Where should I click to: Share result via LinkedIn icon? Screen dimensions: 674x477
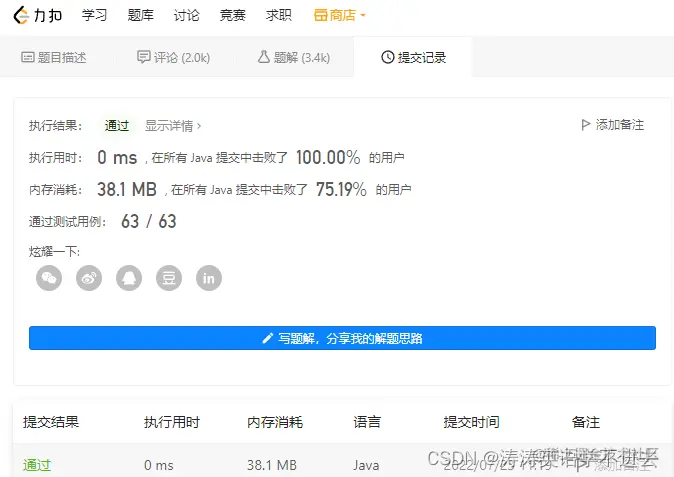coord(209,278)
